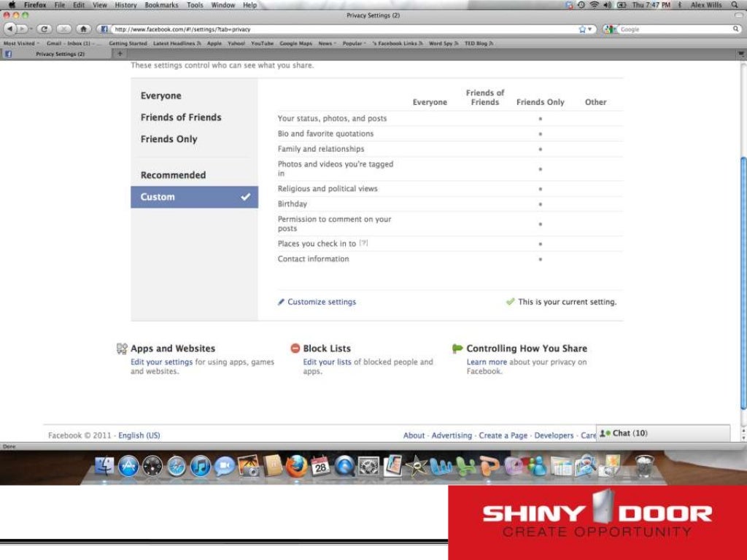Go to the Home page button
Image resolution: width=747 pixels, height=560 pixels.
point(83,29)
